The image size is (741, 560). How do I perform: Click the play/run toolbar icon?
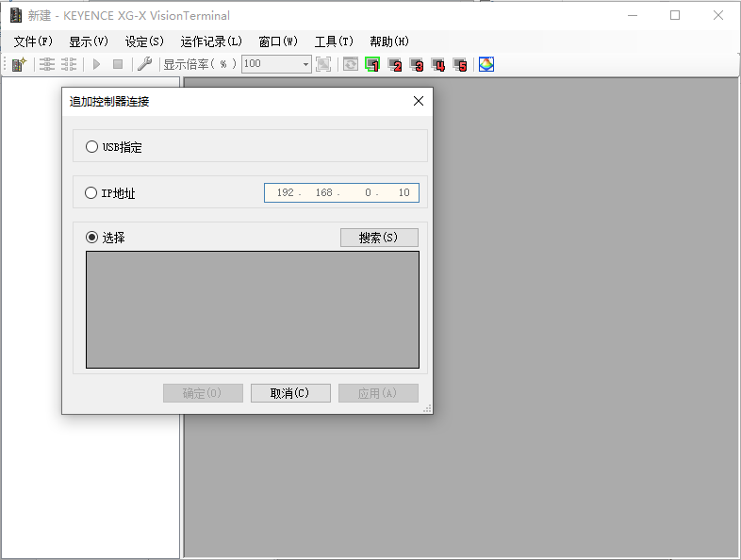[97, 64]
